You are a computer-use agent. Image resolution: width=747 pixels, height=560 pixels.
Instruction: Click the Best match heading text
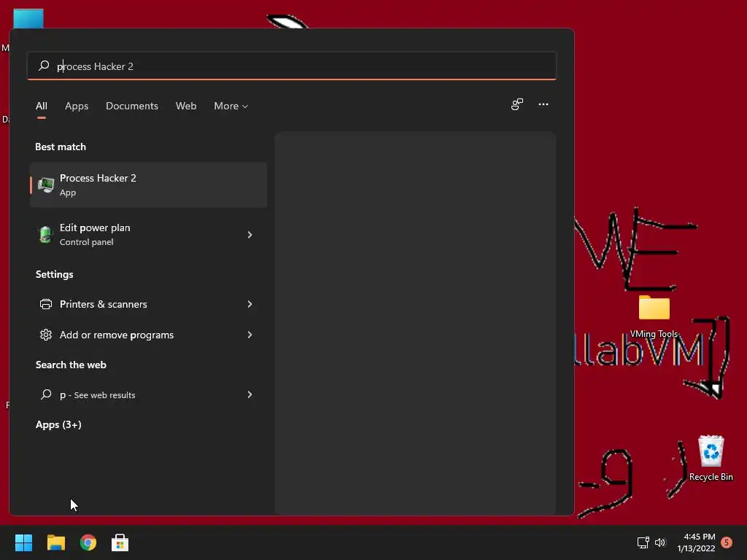[61, 147]
